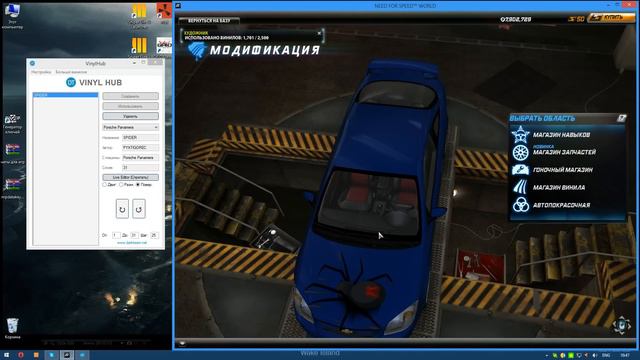640x360 pixels.
Task: Click the step field showing 25
Action: (x=154, y=235)
